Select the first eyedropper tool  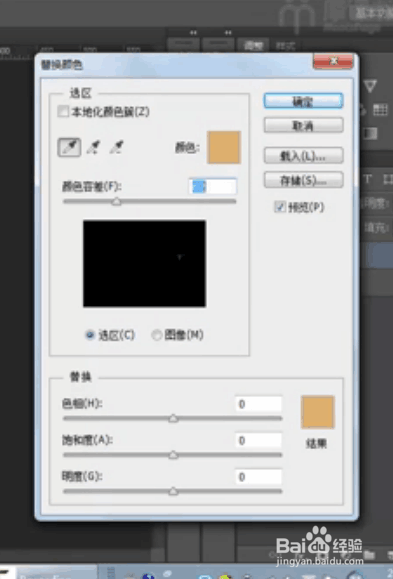tap(69, 147)
